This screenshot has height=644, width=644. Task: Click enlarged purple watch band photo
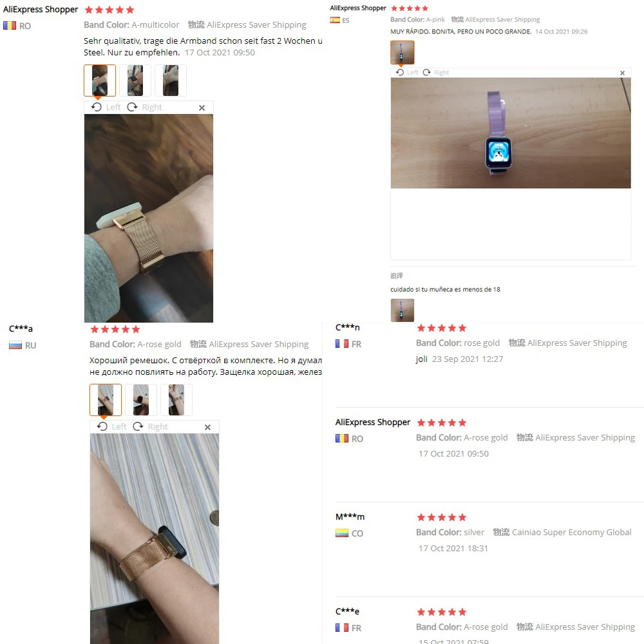(x=511, y=133)
